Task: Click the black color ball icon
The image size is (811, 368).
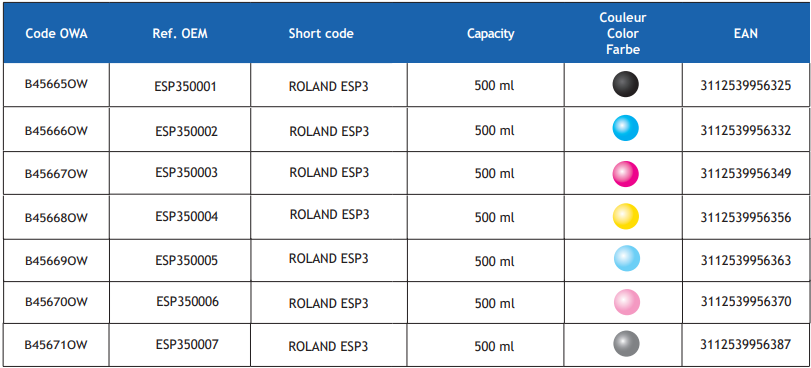Action: click(625, 84)
